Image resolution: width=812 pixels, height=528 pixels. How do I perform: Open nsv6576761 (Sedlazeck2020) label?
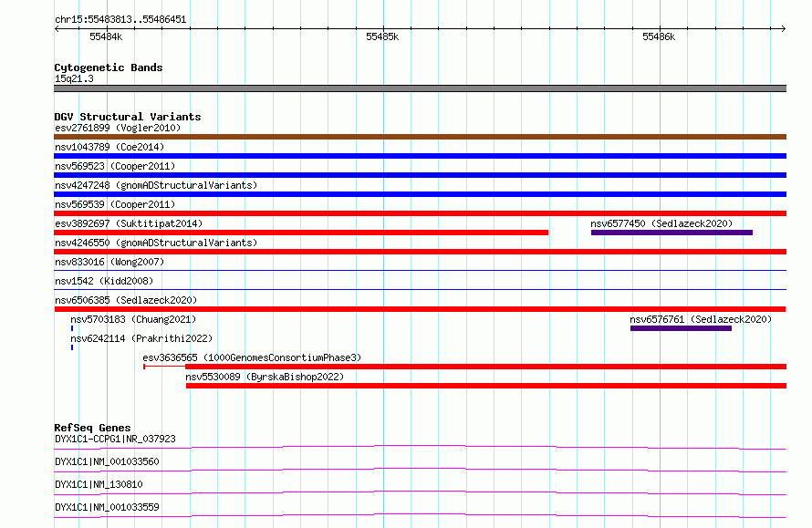(701, 319)
